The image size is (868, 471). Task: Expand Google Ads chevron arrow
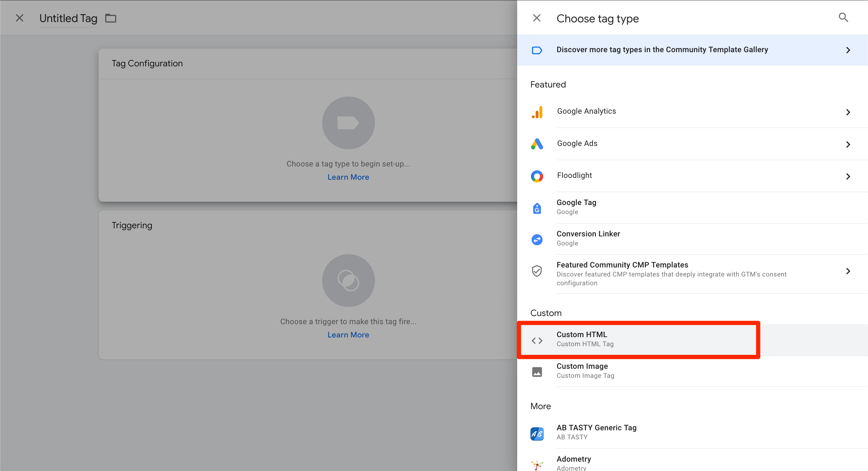coord(848,145)
